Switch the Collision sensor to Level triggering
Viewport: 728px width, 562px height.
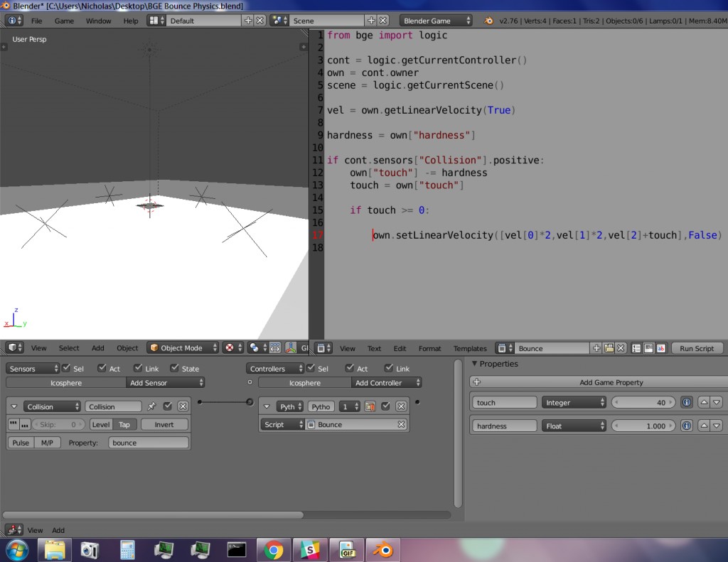[102, 424]
